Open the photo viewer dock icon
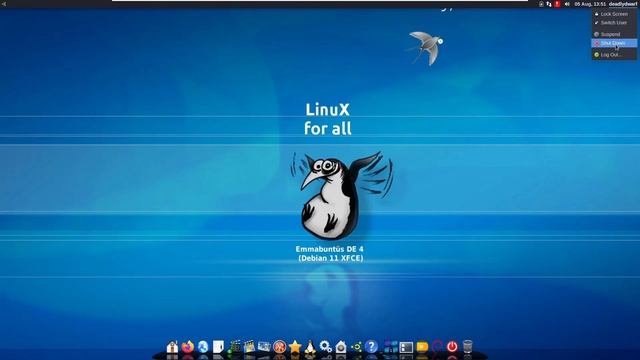The image size is (640, 360). (264, 347)
